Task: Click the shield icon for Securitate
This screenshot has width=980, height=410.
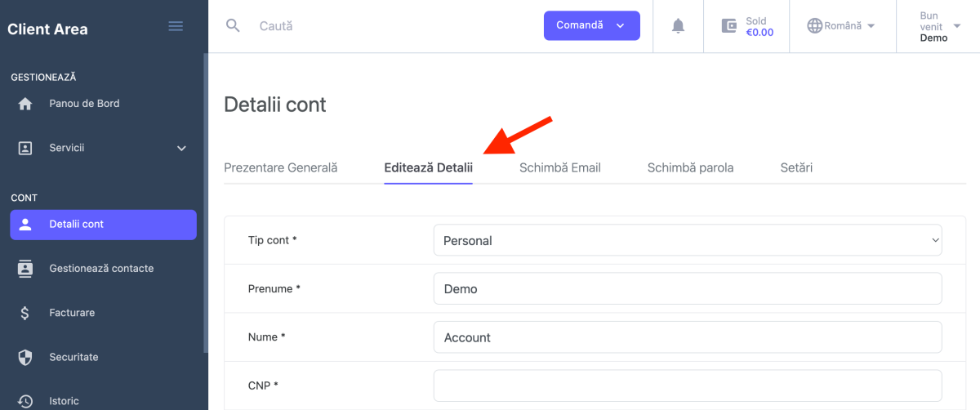Action: [25, 357]
